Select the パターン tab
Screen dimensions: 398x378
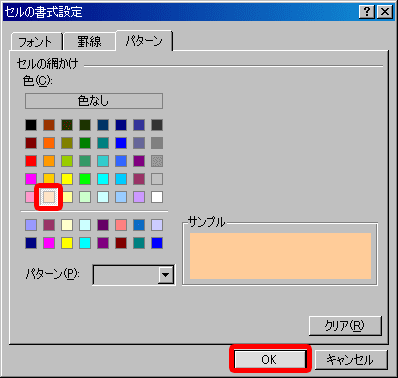click(144, 41)
